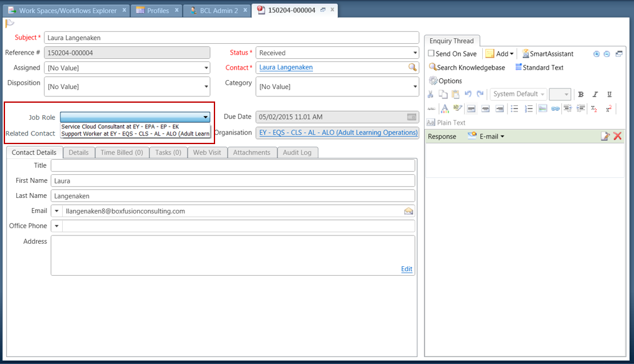Click the Cut scissors icon

pyautogui.click(x=431, y=94)
